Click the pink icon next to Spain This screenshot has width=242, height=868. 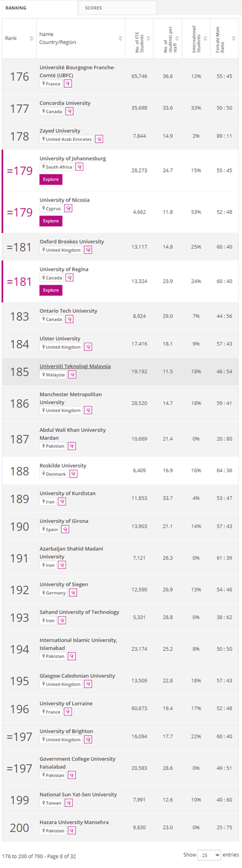(x=65, y=530)
